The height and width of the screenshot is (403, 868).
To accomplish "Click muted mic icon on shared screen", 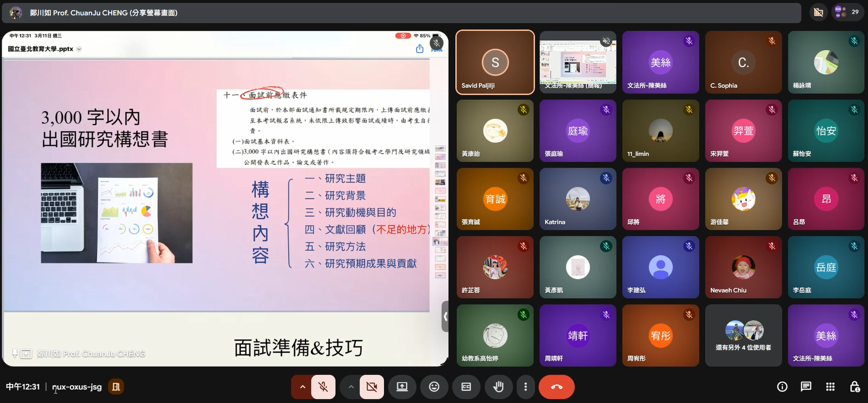I will [437, 43].
